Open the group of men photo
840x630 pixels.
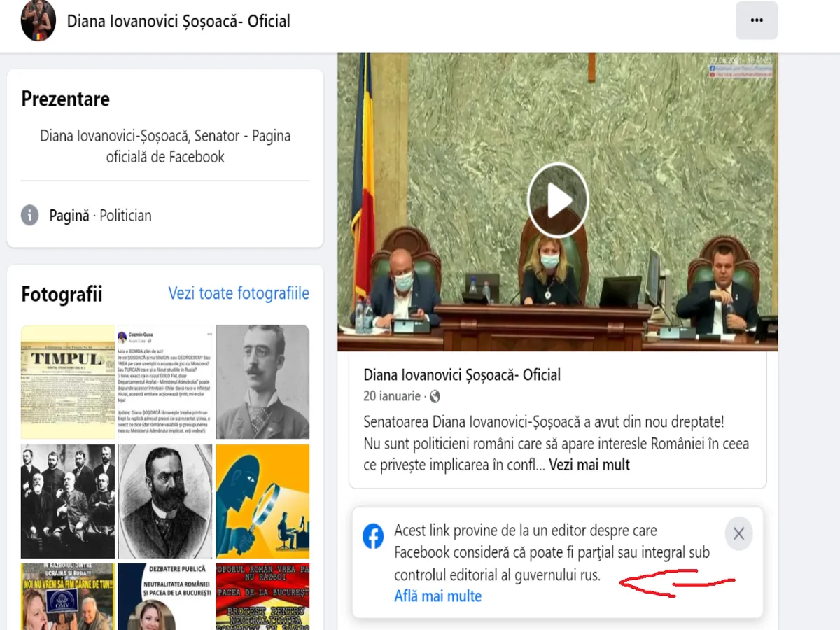(68, 501)
